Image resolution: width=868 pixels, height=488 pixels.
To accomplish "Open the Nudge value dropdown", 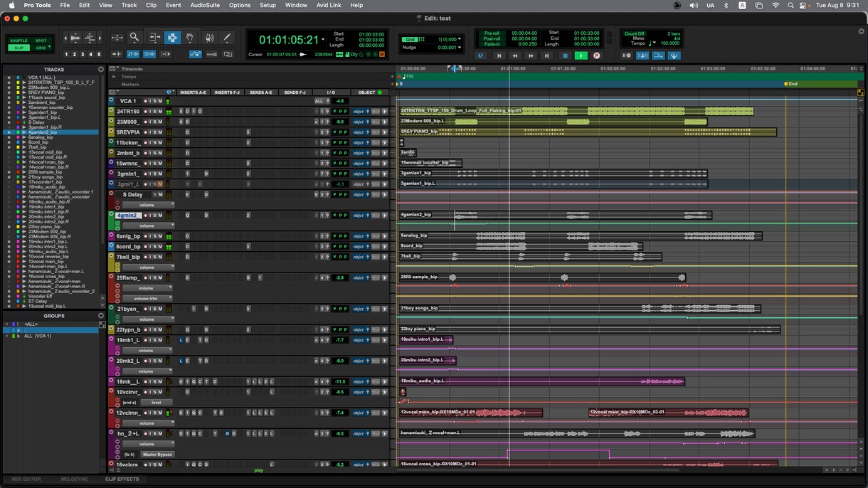I will [460, 47].
